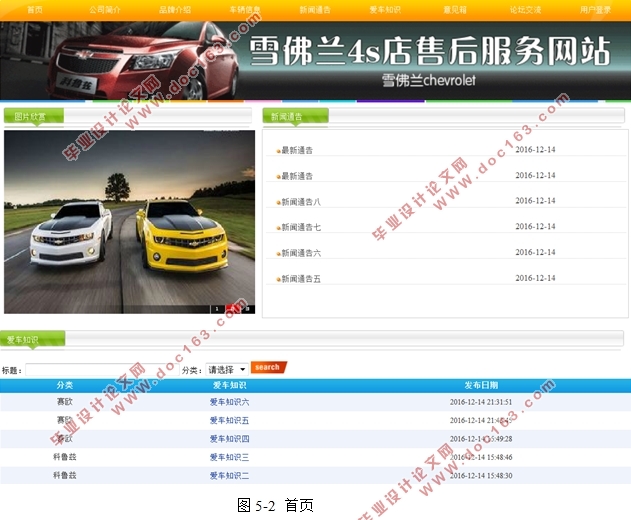Open 爱车知识 in the top navigation bar
This screenshot has width=631, height=520.
pyautogui.click(x=385, y=10)
